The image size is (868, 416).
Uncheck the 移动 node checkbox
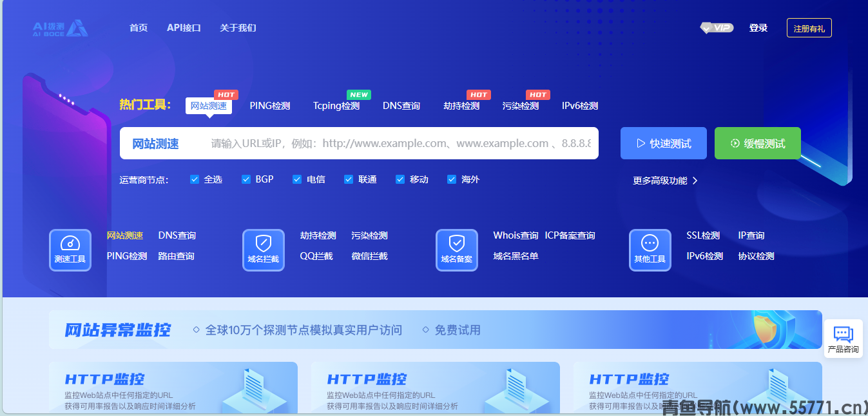point(400,179)
